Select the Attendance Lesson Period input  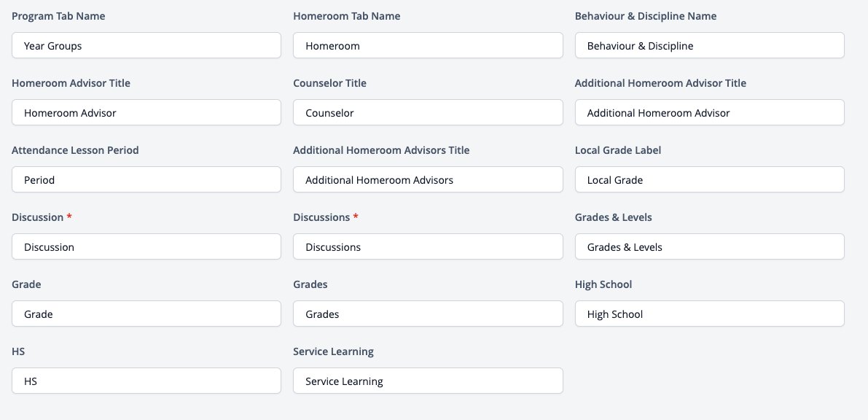coord(146,179)
